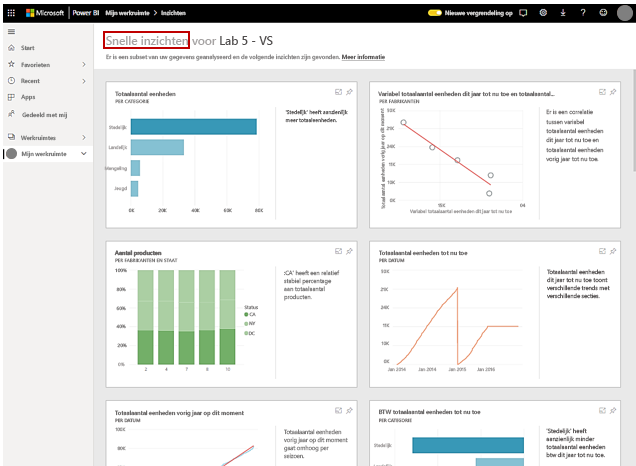This screenshot has width=636, height=466.
Task: Open the app launcher grid icon
Action: (x=11, y=13)
